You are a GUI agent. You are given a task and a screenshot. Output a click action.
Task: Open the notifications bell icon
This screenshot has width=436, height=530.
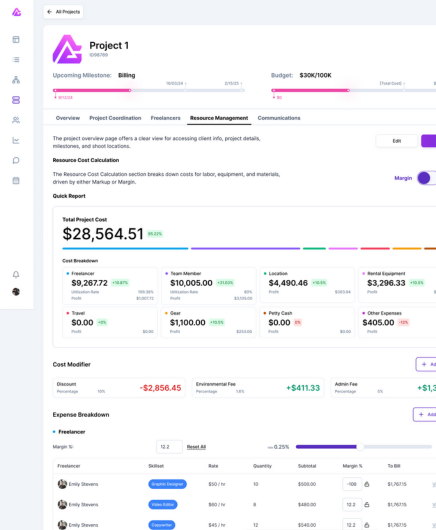16,274
